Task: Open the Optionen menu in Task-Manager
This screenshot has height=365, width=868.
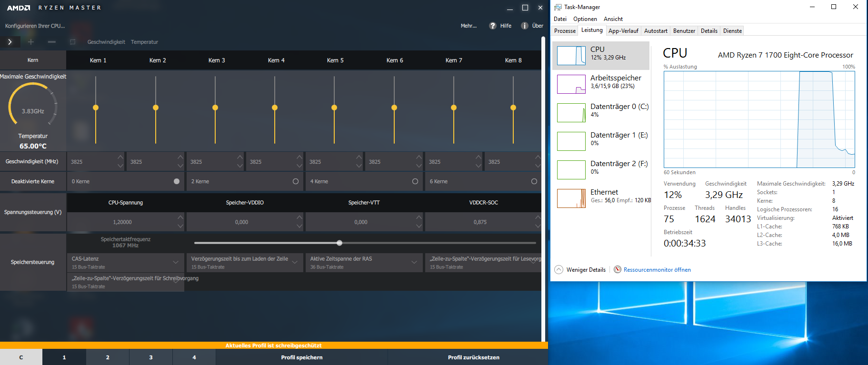Action: tap(585, 19)
